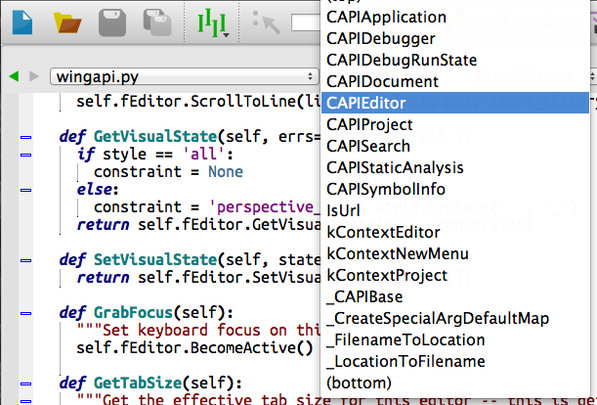
Task: Select CAPIDebugger in the symbol menu
Action: click(455, 39)
